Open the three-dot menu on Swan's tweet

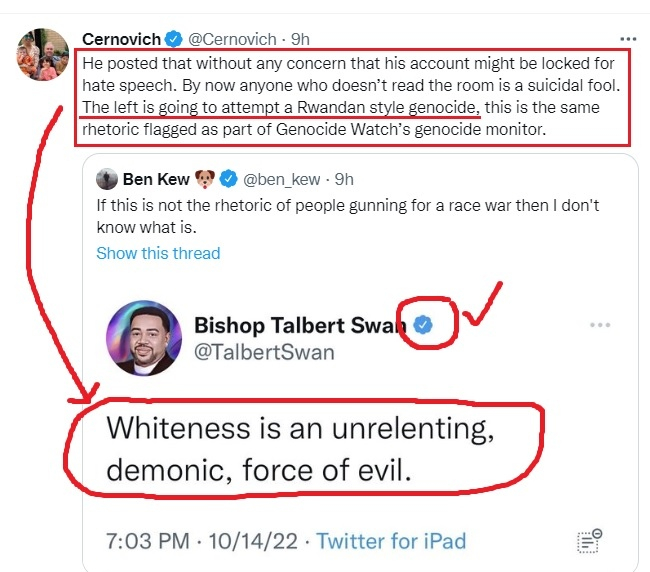(x=600, y=326)
